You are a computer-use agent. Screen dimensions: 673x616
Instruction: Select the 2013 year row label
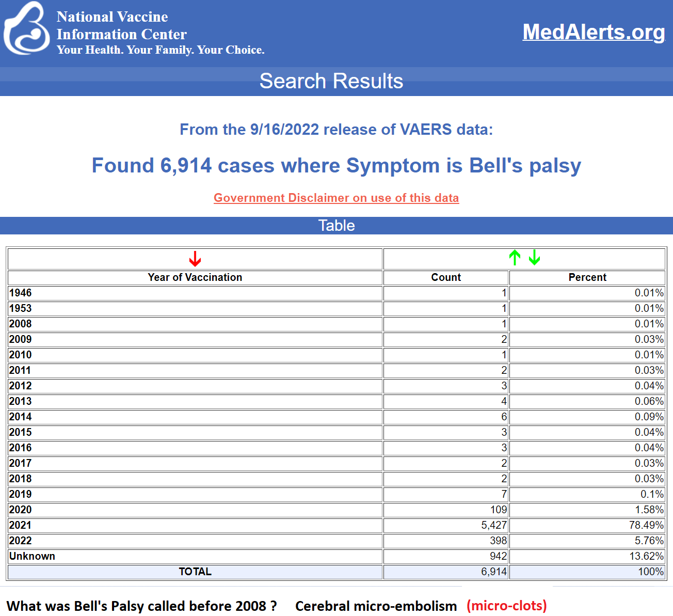pos(20,401)
